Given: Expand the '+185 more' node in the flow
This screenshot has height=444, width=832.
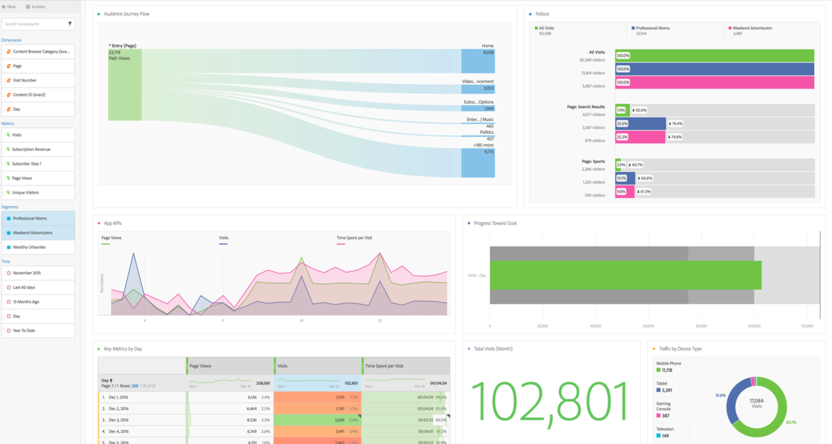Looking at the screenshot, I should tap(478, 163).
